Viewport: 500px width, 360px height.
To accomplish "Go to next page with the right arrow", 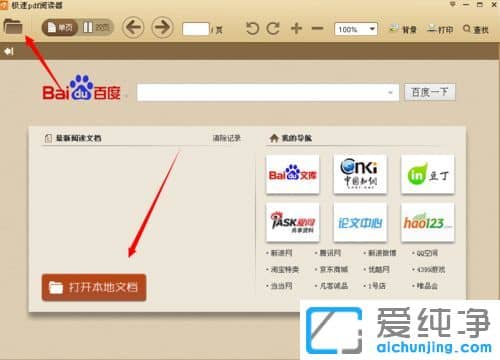I will [x=162, y=27].
